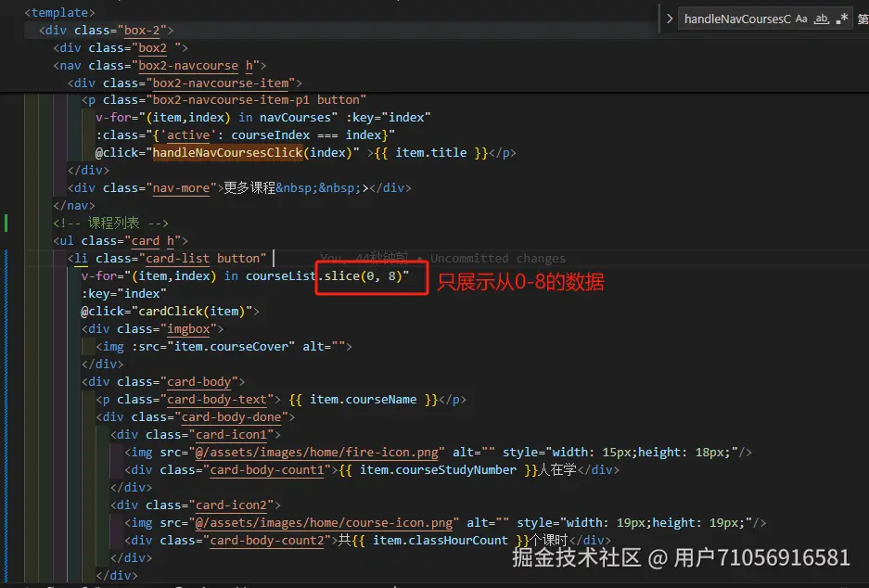869x588 pixels.
Task: Click the 'box-2' class name
Action: pyautogui.click(x=142, y=30)
